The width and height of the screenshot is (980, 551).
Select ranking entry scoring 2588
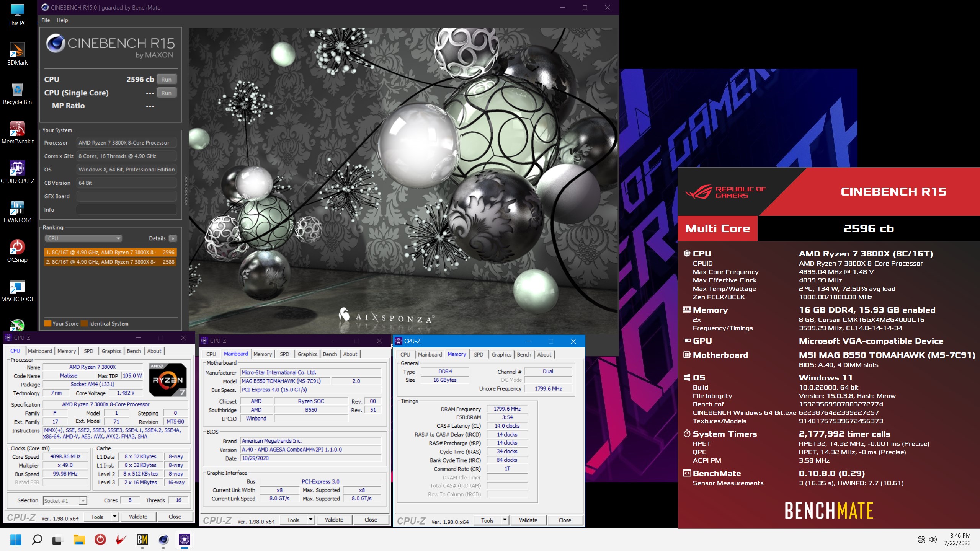click(x=110, y=262)
